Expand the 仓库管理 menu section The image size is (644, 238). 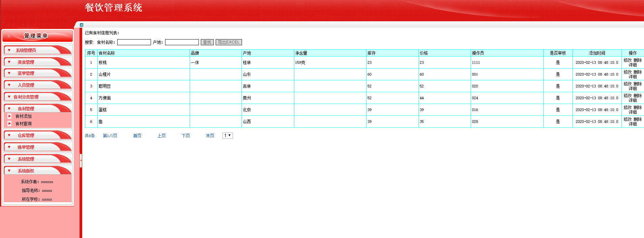tap(26, 135)
